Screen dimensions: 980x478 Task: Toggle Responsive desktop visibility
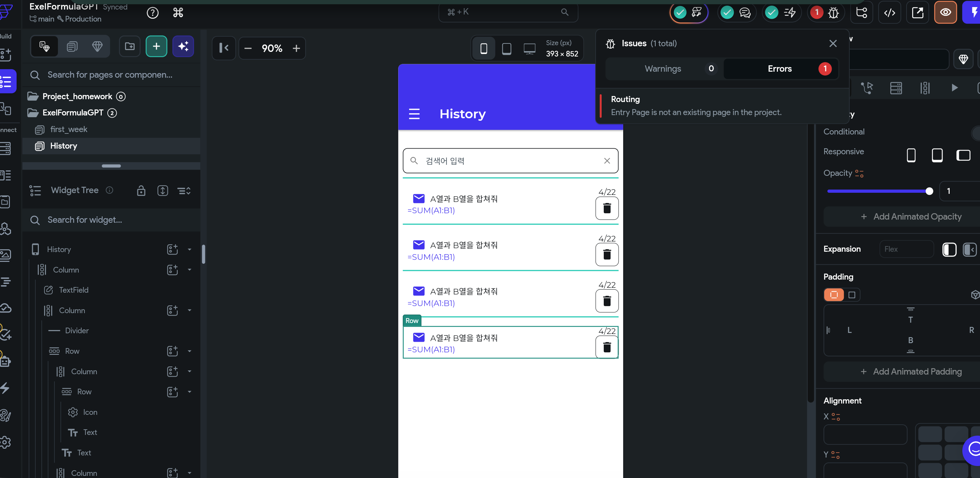tap(963, 155)
